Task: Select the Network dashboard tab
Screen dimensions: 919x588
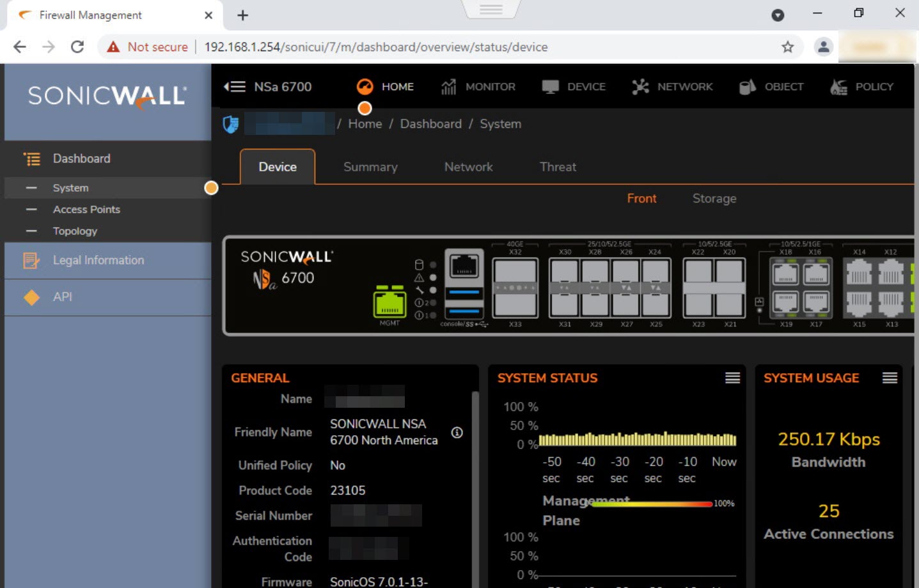Action: pyautogui.click(x=468, y=167)
